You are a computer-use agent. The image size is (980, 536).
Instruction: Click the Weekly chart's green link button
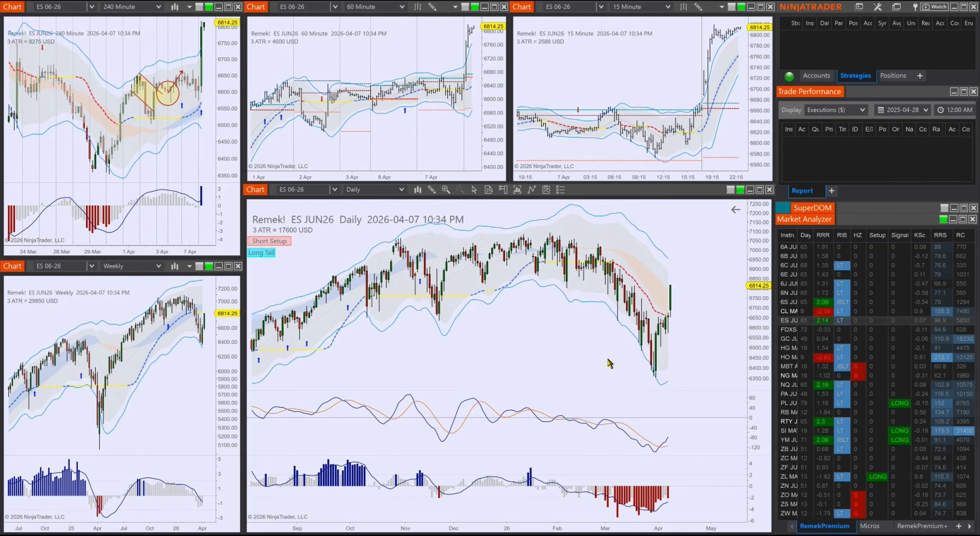tap(209, 266)
